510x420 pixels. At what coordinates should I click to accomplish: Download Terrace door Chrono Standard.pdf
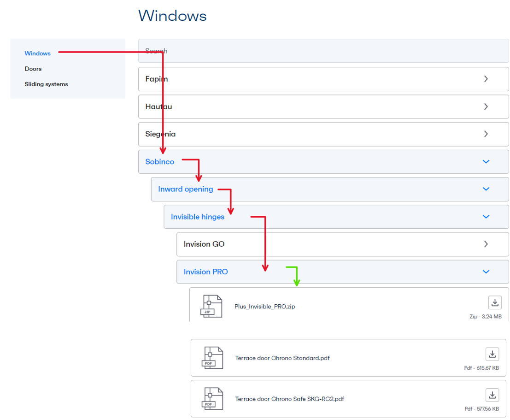click(492, 354)
